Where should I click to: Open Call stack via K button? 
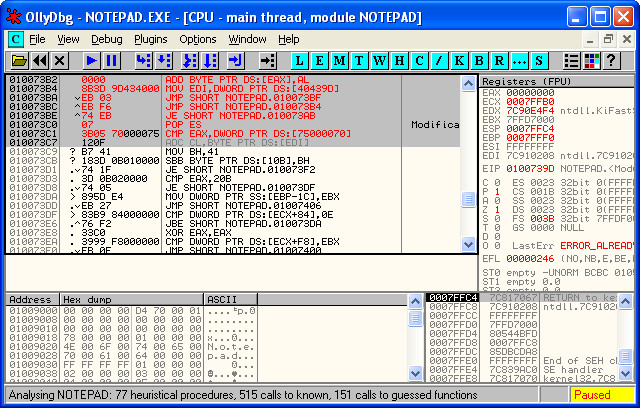click(x=459, y=61)
